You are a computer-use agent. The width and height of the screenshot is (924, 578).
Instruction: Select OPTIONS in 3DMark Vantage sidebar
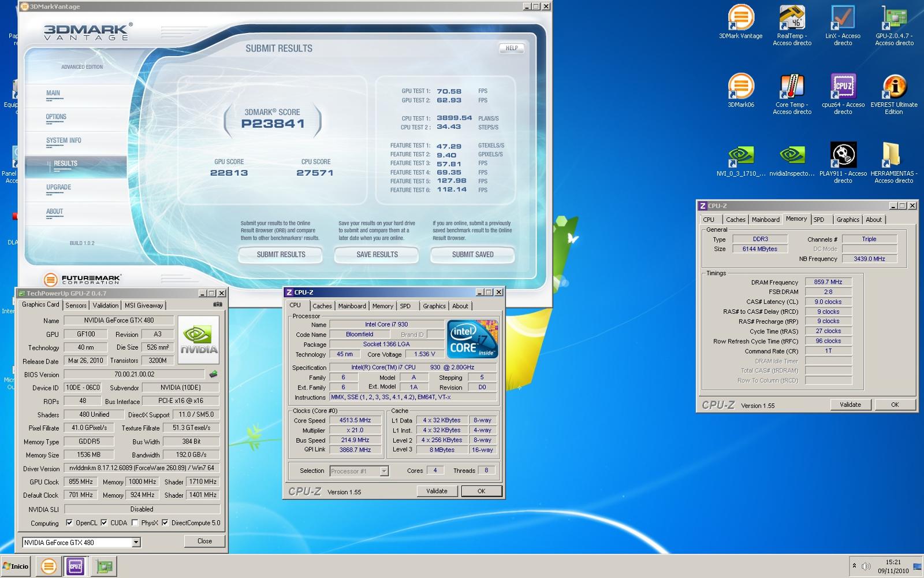pyautogui.click(x=56, y=117)
